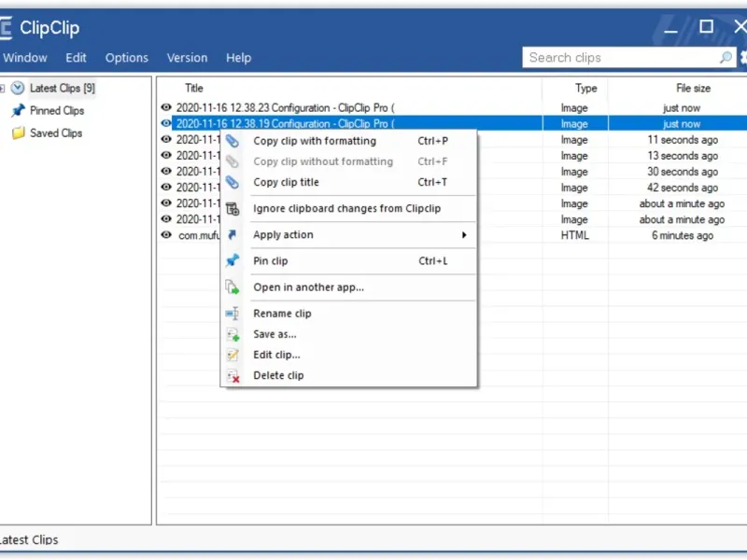Viewport: 747px width, 560px height.
Task: Open the Edit menu in menu bar
Action: 76,58
